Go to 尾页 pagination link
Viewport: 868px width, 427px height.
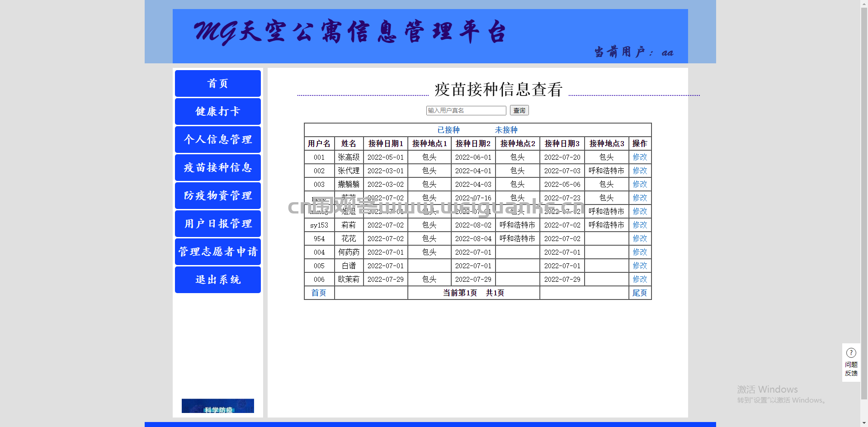coord(640,293)
